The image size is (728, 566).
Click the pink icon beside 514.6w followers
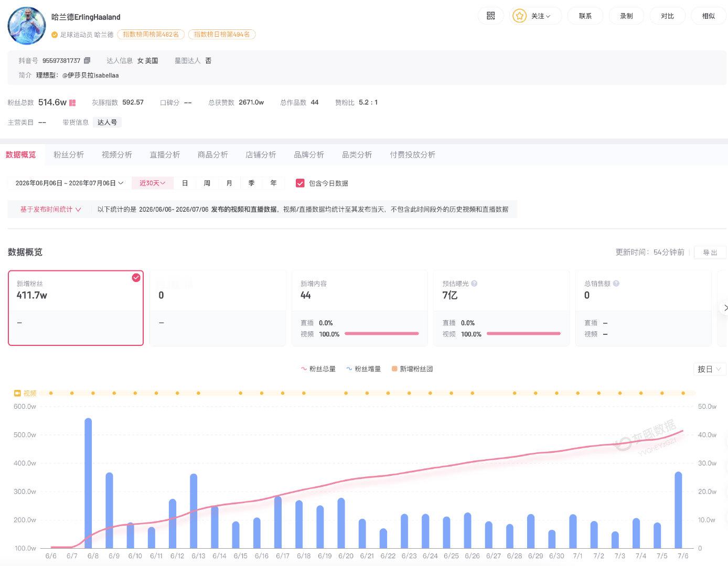click(x=72, y=103)
